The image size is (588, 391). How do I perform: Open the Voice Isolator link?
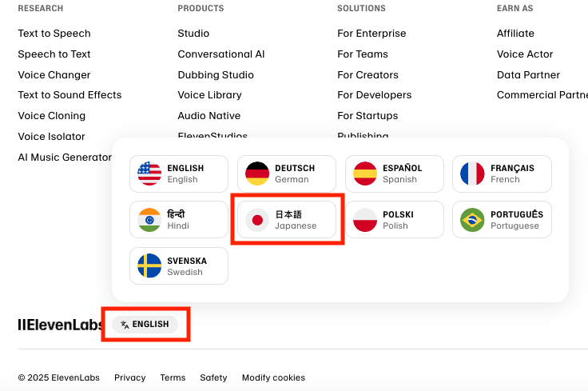pyautogui.click(x=51, y=136)
